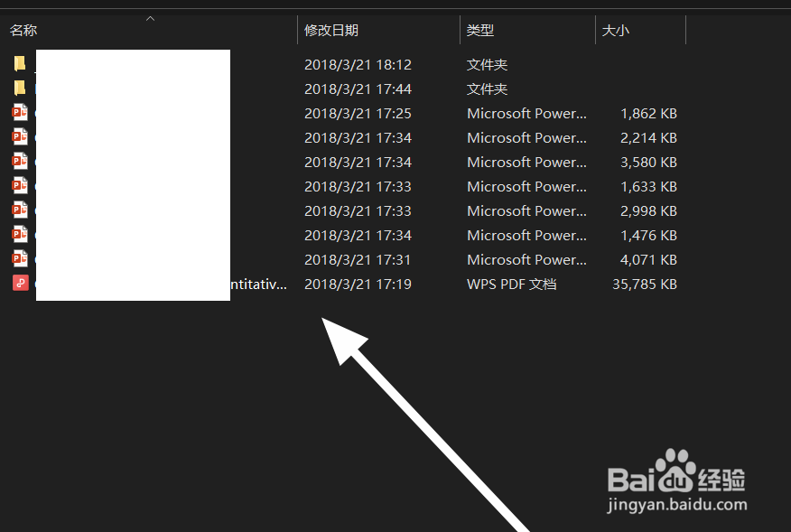
Task: Click the file name ending in ntitativ...
Action: coord(258,285)
